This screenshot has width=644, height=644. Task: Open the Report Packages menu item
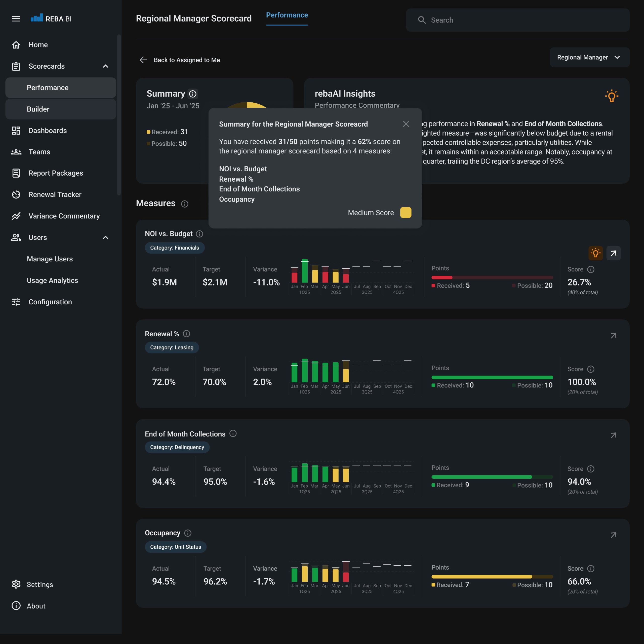pos(56,173)
